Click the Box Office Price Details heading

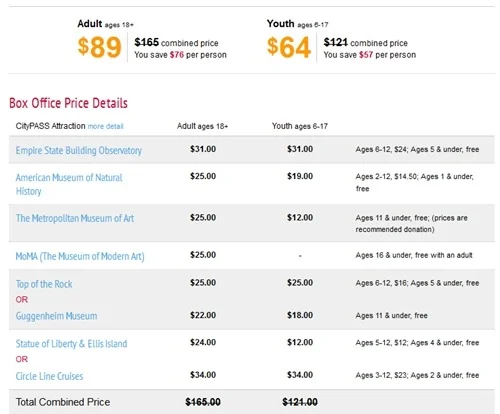pyautogui.click(x=68, y=103)
